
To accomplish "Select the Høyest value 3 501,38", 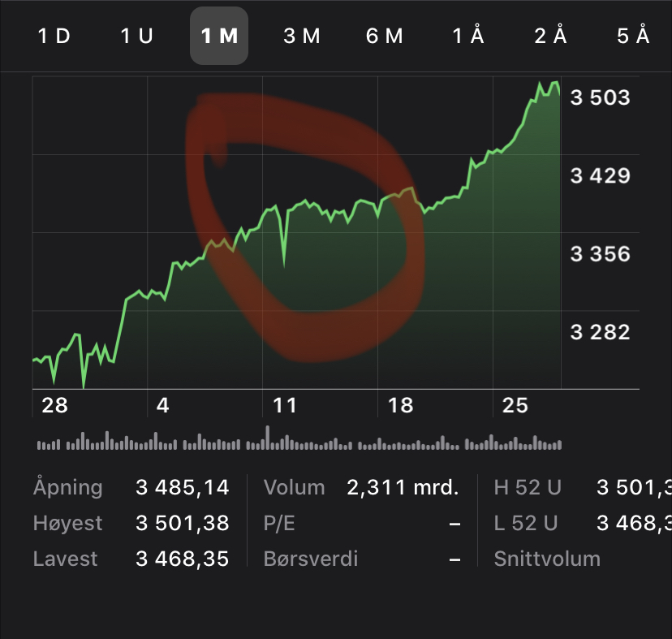I will pyautogui.click(x=182, y=524).
